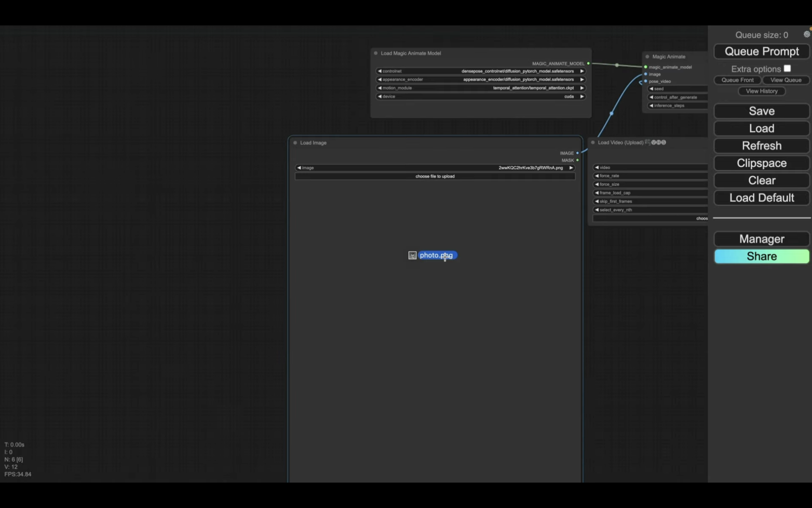Decrease inference_steps with left arrow
The image size is (812, 508).
[x=651, y=106]
